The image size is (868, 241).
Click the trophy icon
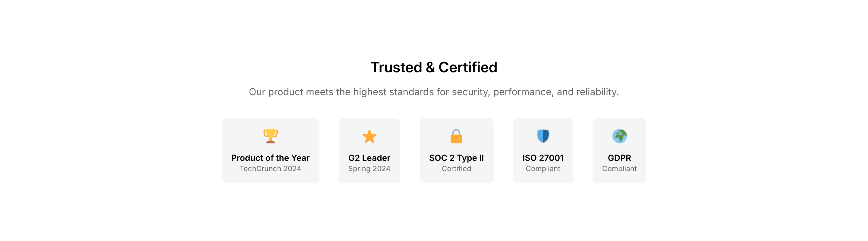(x=270, y=136)
